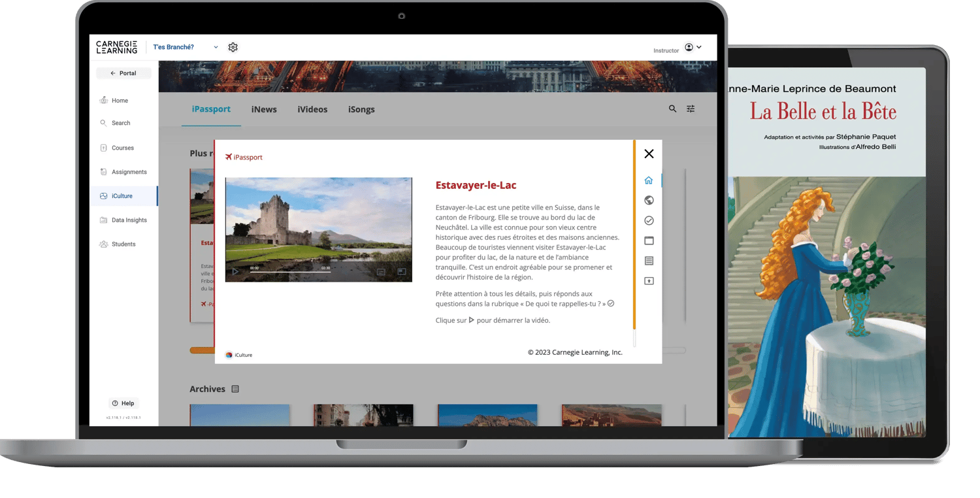Click the list icon next to Archives
Viewport: 980px width, 498px height.
coord(235,389)
